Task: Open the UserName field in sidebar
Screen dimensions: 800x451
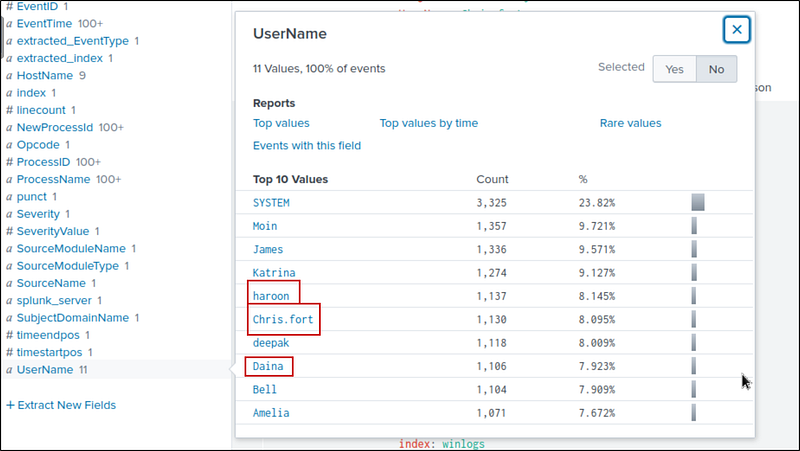Action: point(44,370)
